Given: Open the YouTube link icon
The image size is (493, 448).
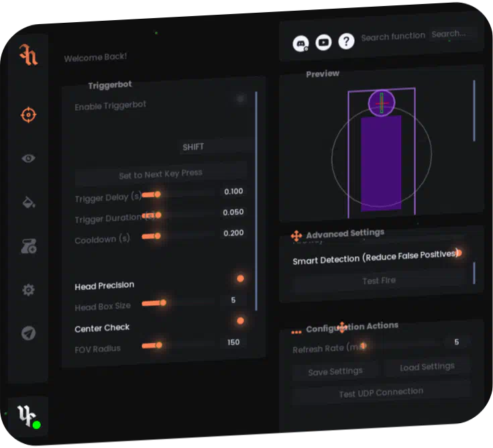Looking at the screenshot, I should 323,42.
